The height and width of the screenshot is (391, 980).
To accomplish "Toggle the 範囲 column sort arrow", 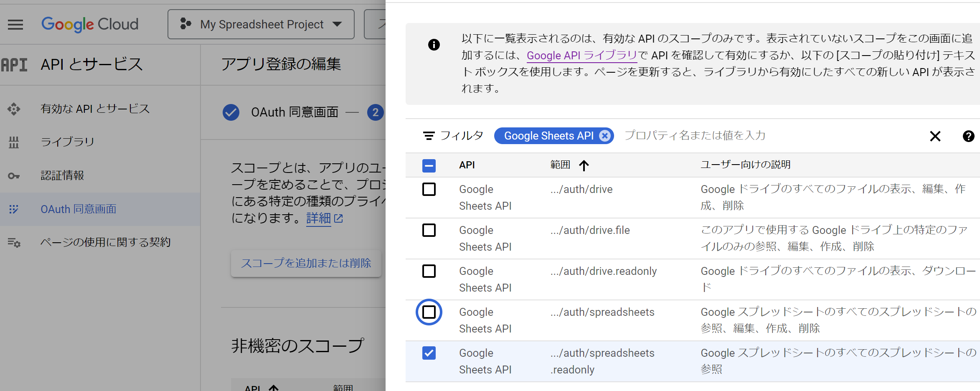I will click(584, 165).
